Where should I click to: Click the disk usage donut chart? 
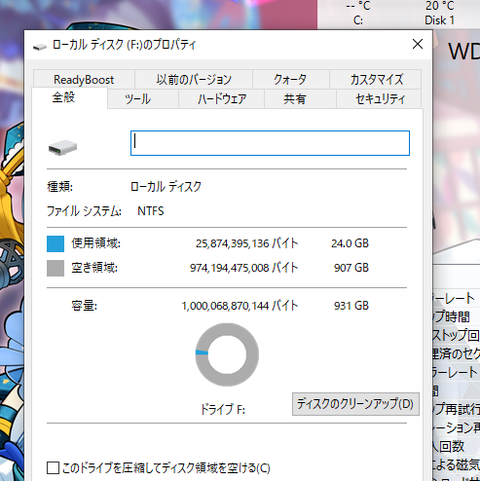[227, 355]
